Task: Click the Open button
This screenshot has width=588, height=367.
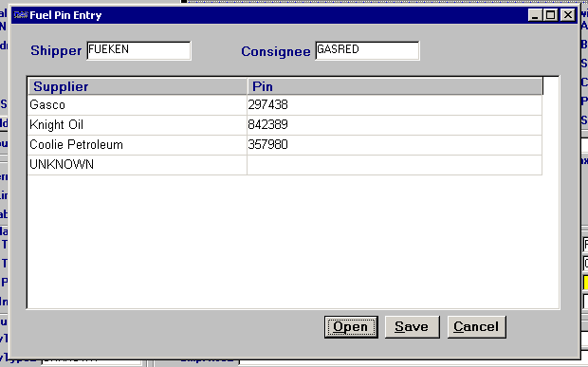Action: click(351, 327)
